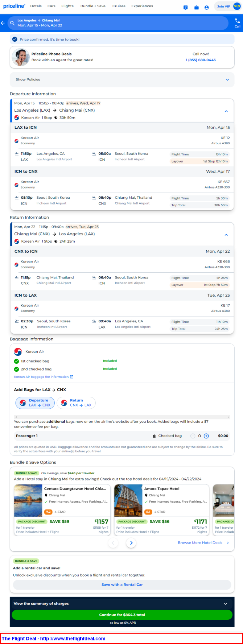Click the external link icon beside baggage info
The width and height of the screenshot is (243, 644).
click(71, 377)
